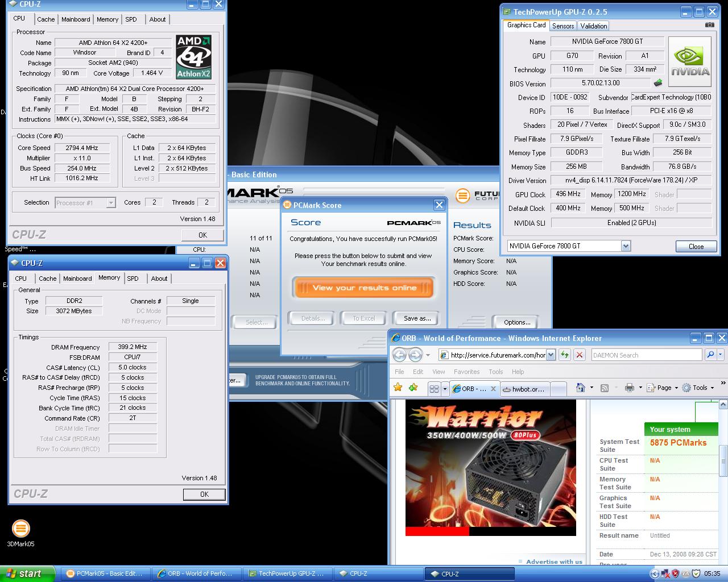Click the UPGRADE PCMARK05 banner text
Image resolution: width=728 pixels, height=582 pixels.
[x=302, y=380]
